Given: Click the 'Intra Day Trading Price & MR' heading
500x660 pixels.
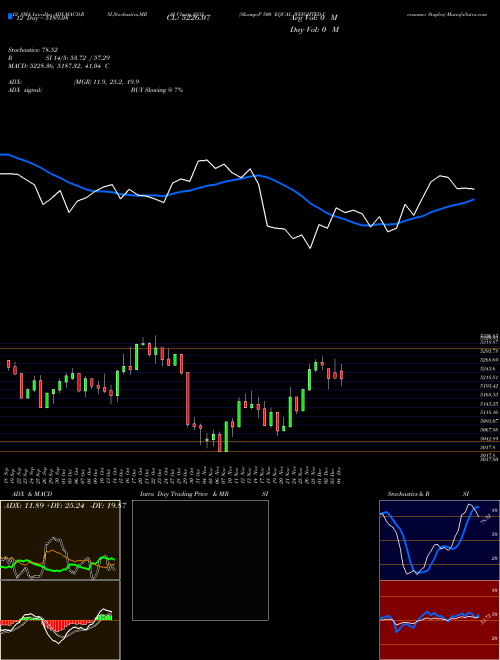Looking at the screenshot, I should point(184,494).
